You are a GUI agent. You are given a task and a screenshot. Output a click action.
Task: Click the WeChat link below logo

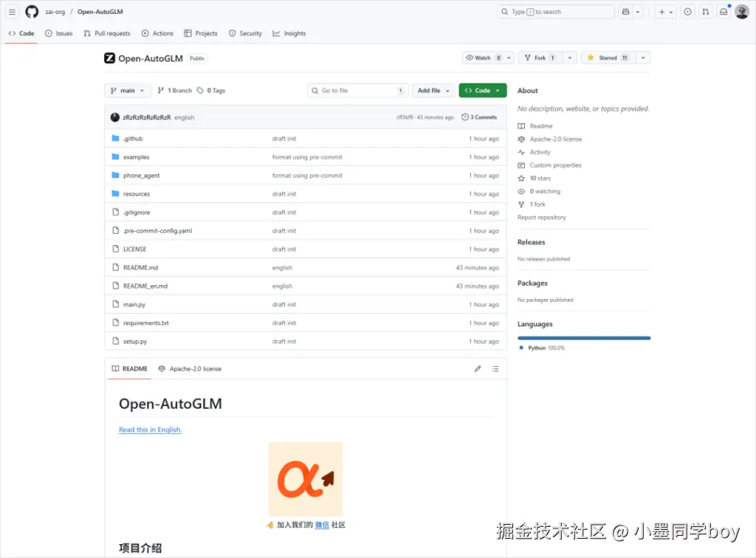(322, 525)
